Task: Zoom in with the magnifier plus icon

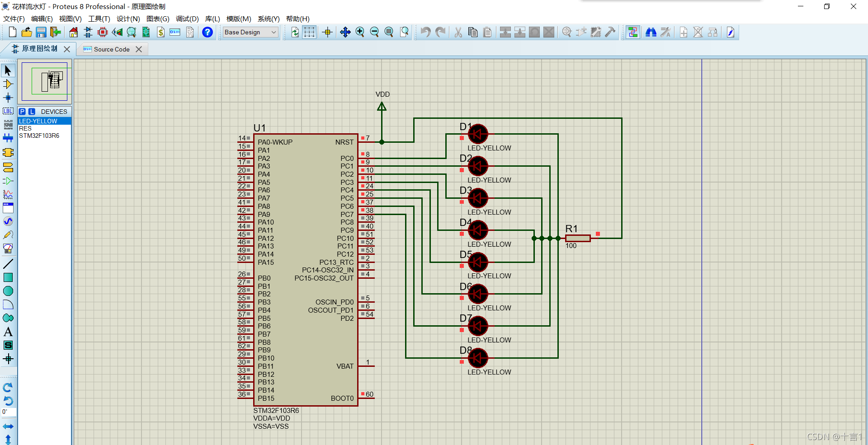Action: click(x=360, y=32)
